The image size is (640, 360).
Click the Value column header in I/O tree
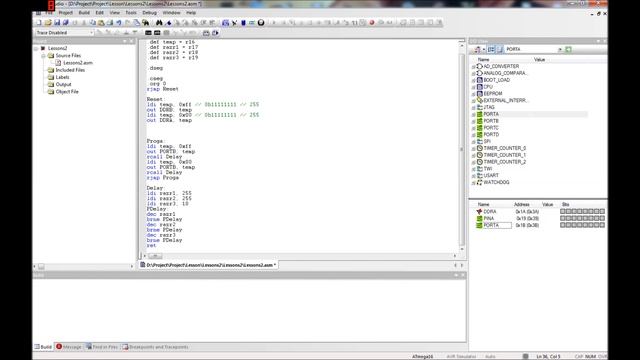click(x=539, y=60)
